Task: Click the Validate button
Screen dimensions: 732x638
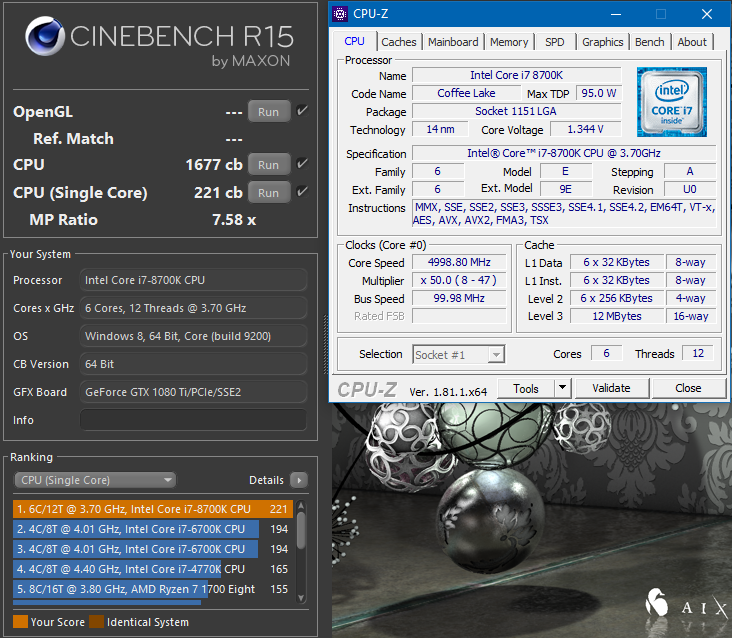Action: [x=611, y=388]
